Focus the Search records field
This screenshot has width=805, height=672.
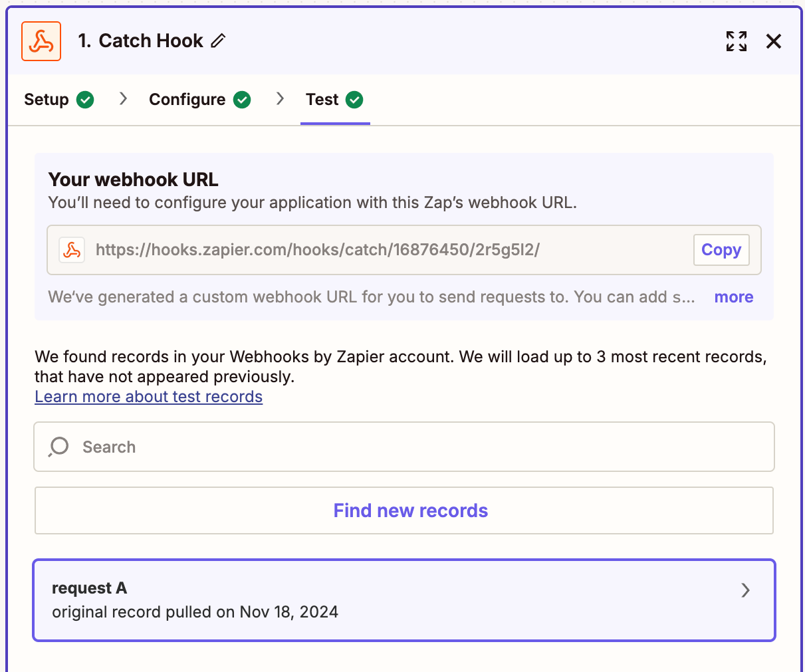click(x=404, y=447)
